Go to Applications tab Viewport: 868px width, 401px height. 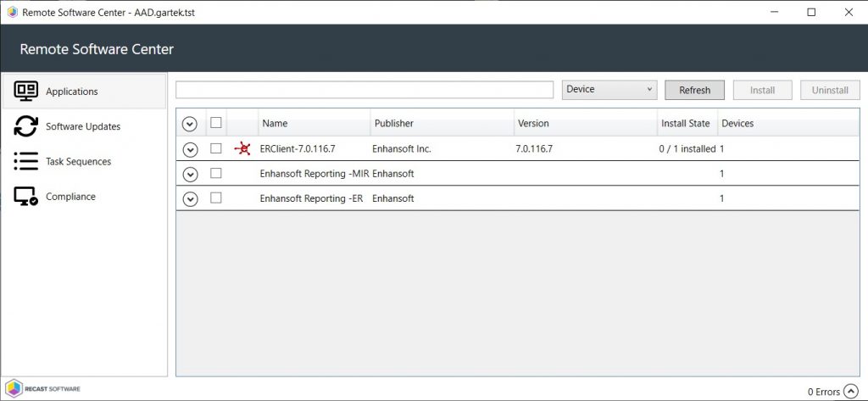pyautogui.click(x=83, y=92)
